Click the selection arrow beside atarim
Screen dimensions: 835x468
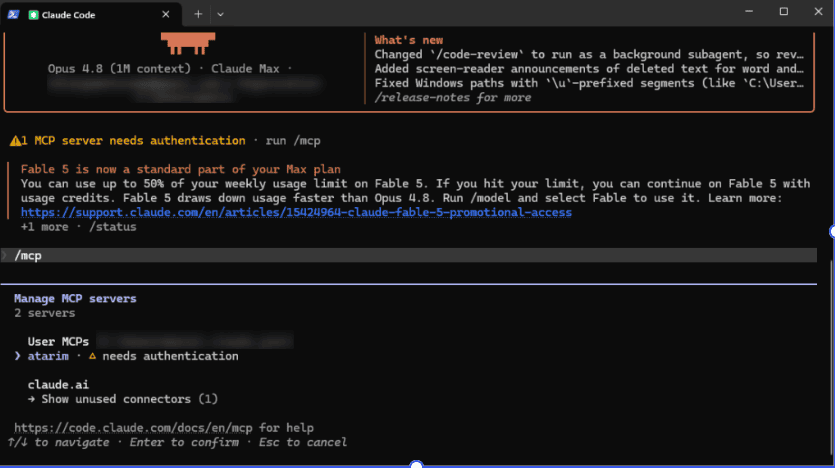coord(18,356)
